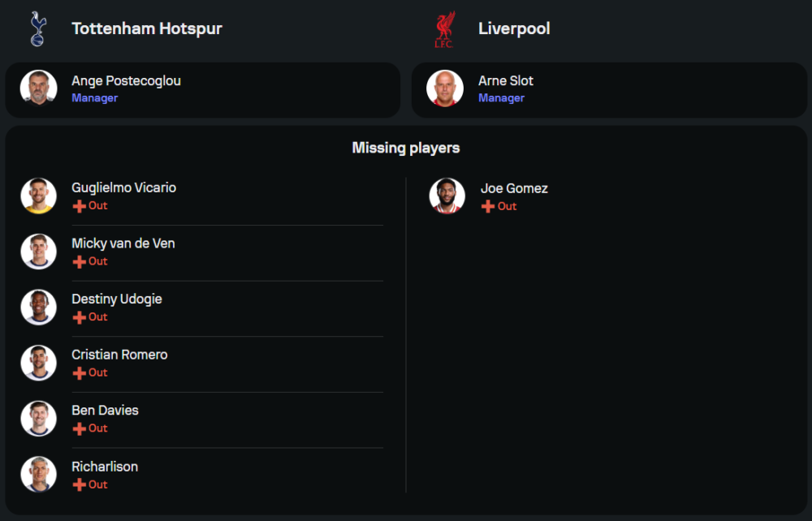Click Arne Slot's manager photo
The width and height of the screenshot is (812, 521).
pos(445,88)
